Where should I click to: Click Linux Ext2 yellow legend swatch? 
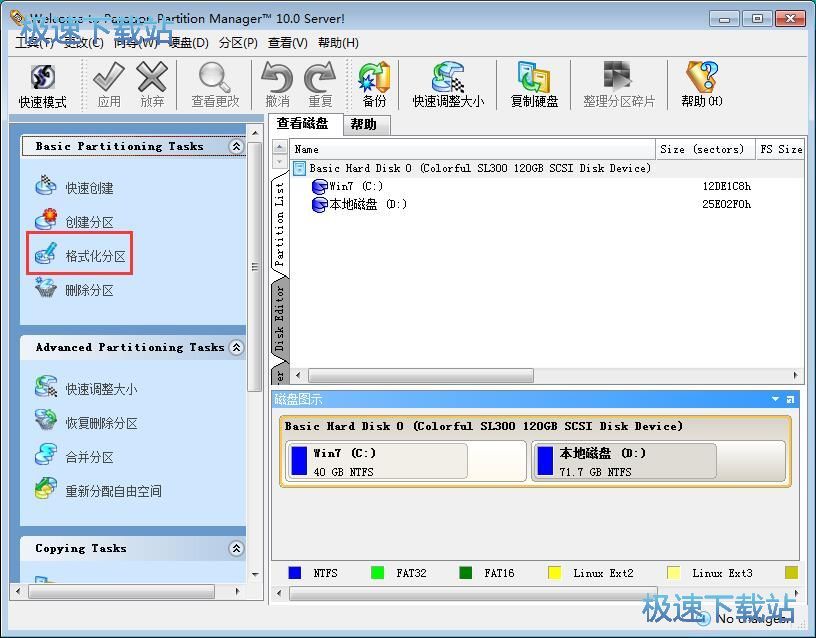[x=555, y=573]
